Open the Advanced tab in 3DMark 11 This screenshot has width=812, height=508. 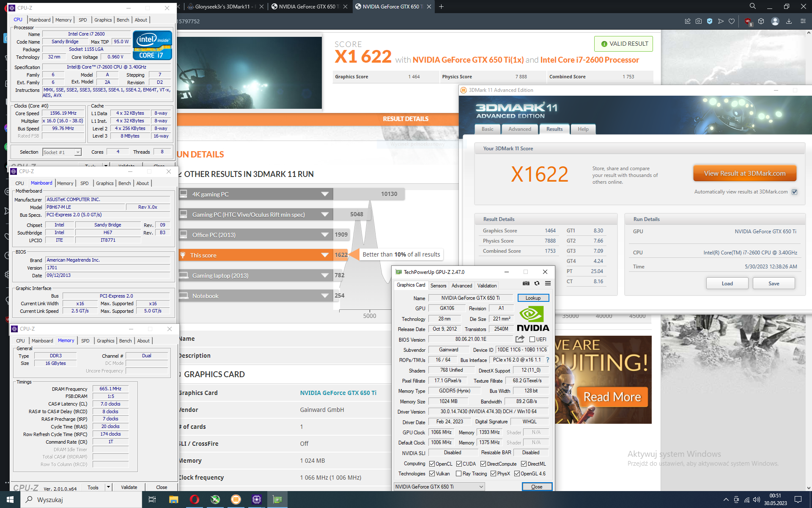pyautogui.click(x=520, y=129)
